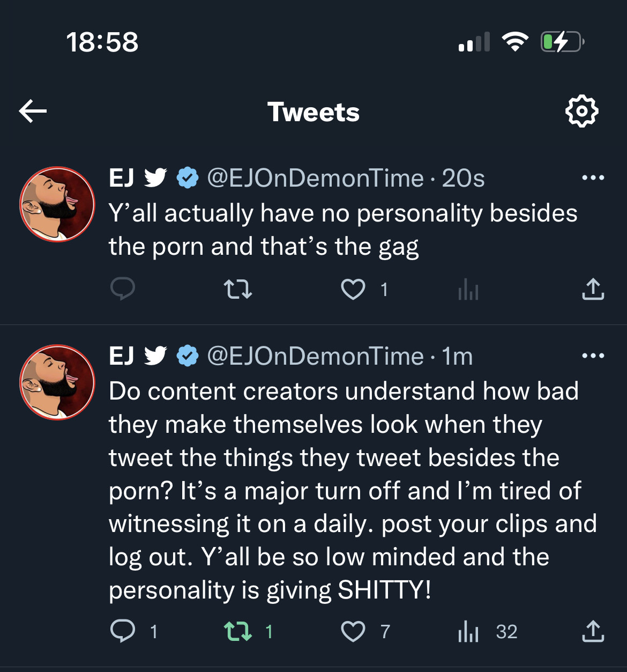Open the 'content creators' tweet text
Screen dimensions: 627x672
[343, 490]
